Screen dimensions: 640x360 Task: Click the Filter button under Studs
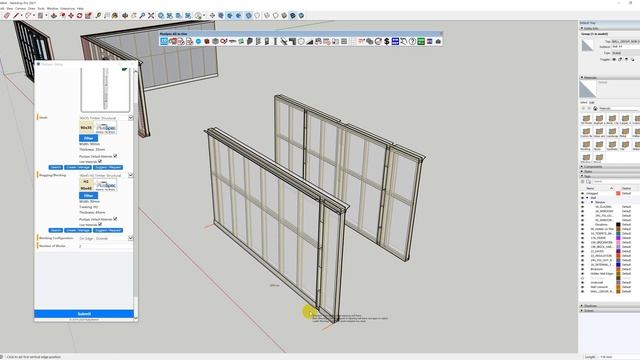click(88, 138)
